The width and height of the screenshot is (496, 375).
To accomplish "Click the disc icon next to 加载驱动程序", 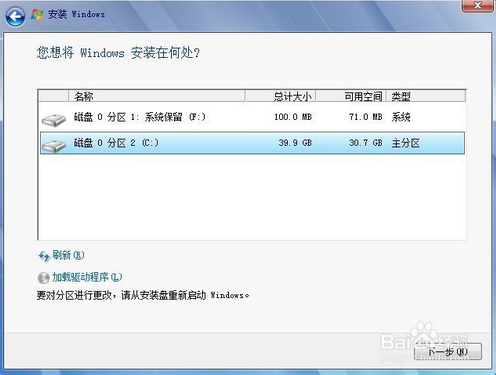I will [x=43, y=278].
